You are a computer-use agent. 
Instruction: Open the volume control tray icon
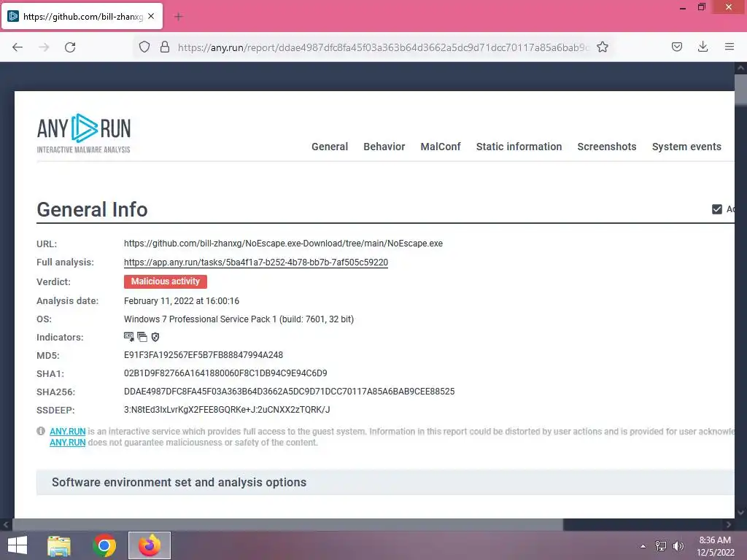tap(678, 546)
